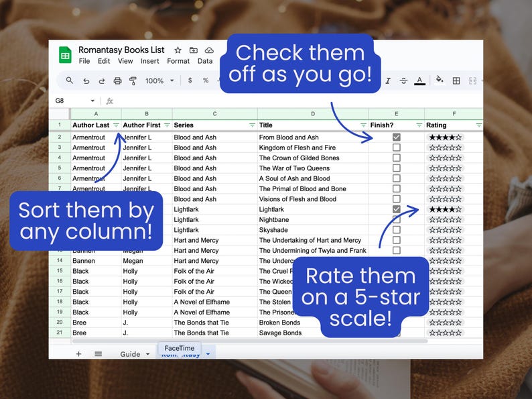Open the Data menu
The width and height of the screenshot is (532, 399).
click(x=205, y=61)
